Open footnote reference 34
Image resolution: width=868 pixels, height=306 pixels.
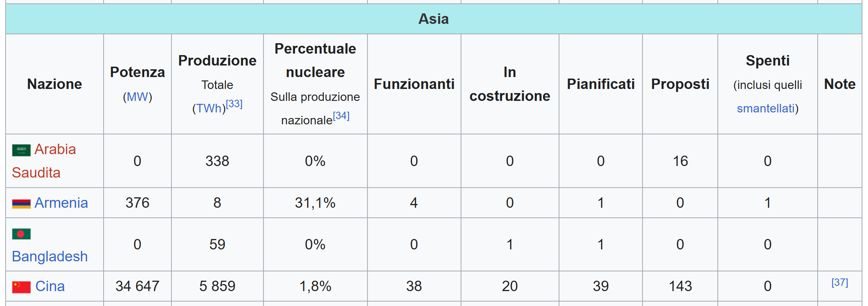click(341, 115)
